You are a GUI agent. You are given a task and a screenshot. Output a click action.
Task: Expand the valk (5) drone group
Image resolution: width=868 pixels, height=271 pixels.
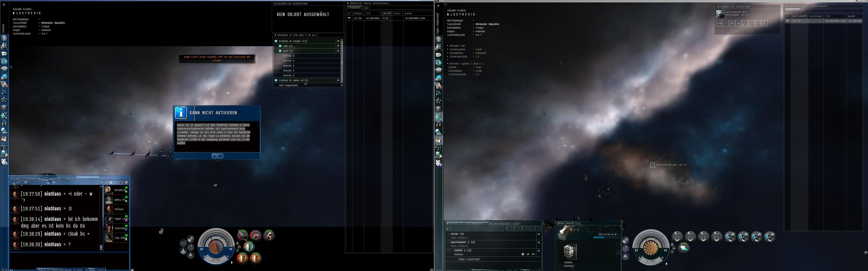pyautogui.click(x=338, y=46)
